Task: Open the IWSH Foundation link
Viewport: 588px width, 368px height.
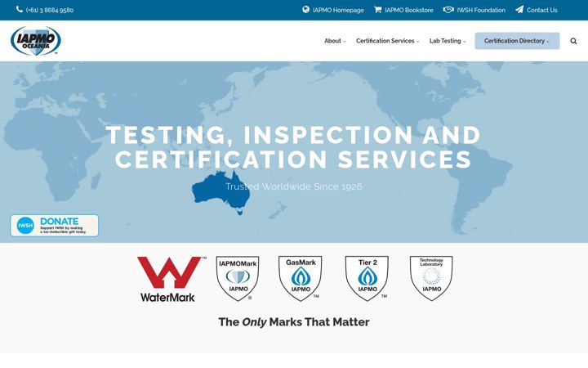Action: click(481, 10)
